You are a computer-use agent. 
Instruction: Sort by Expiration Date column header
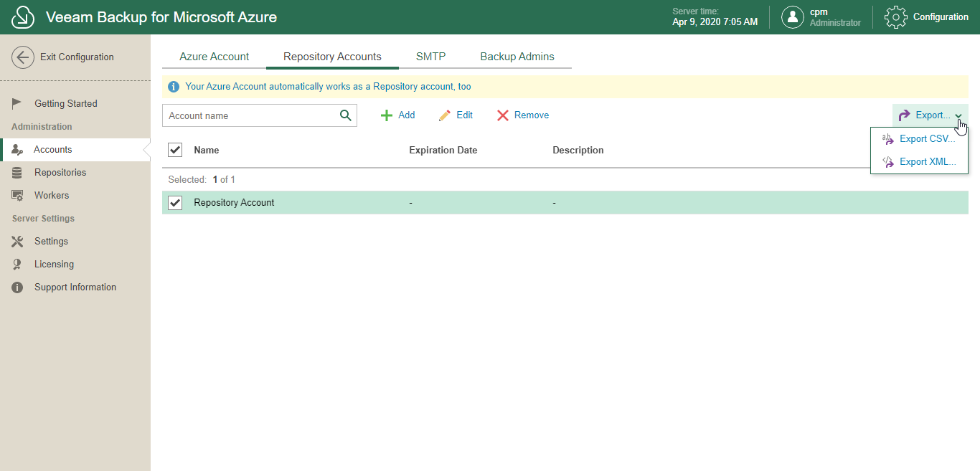pos(443,151)
